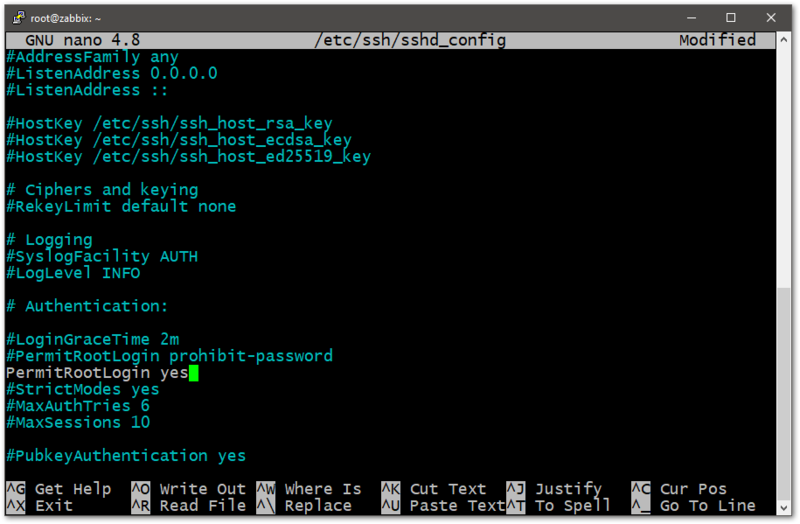Maximize the PuTTY terminal window

click(x=731, y=17)
